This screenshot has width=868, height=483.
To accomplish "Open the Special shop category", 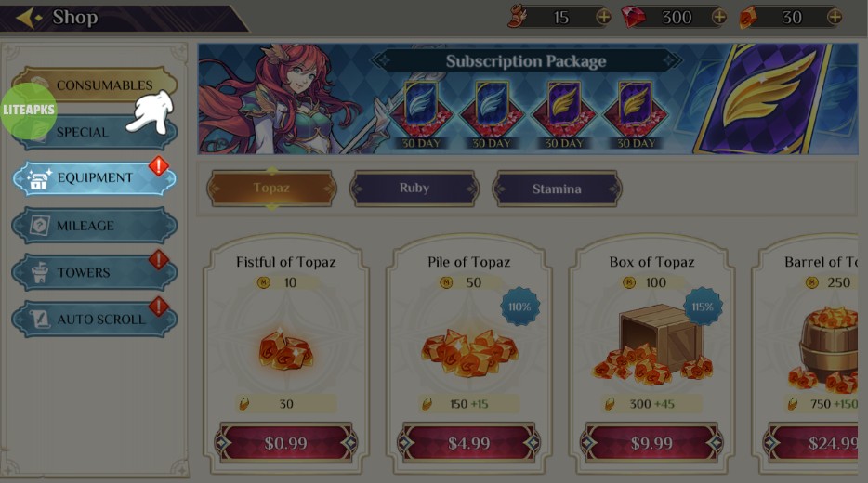I will click(x=95, y=132).
